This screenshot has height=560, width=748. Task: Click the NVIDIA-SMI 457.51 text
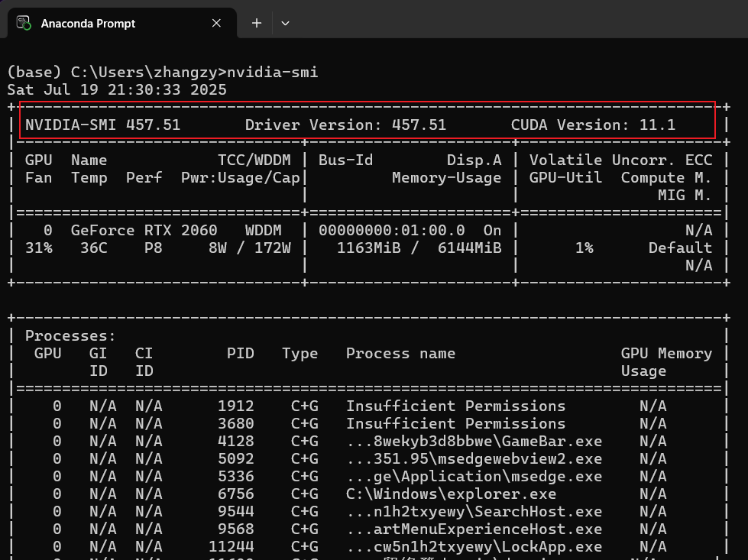[x=102, y=125]
